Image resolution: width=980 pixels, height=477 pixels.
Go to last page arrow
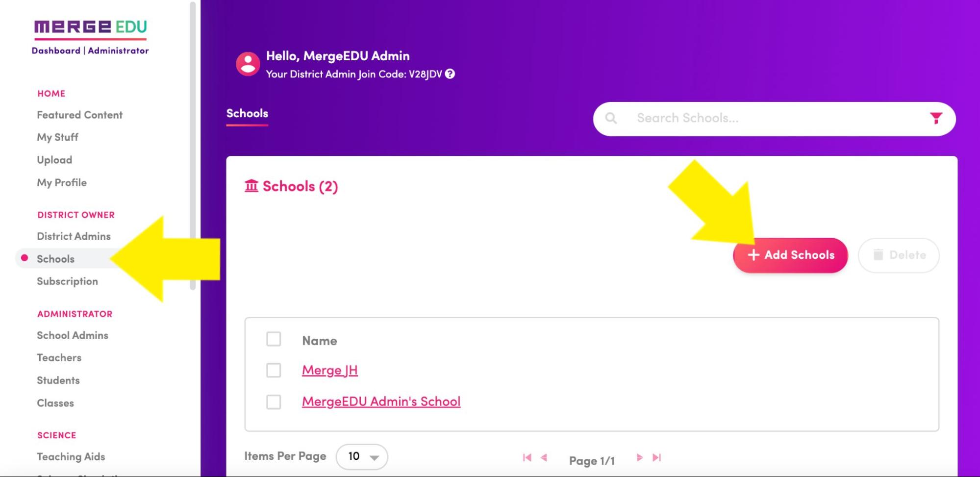(x=656, y=457)
